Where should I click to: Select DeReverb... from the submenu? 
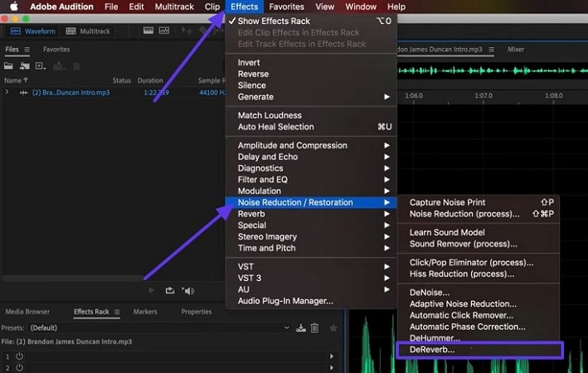click(x=479, y=350)
